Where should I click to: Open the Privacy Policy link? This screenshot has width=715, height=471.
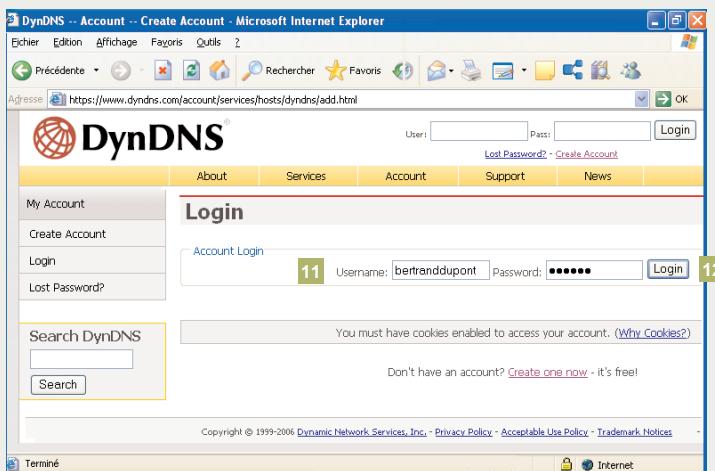[x=463, y=432]
